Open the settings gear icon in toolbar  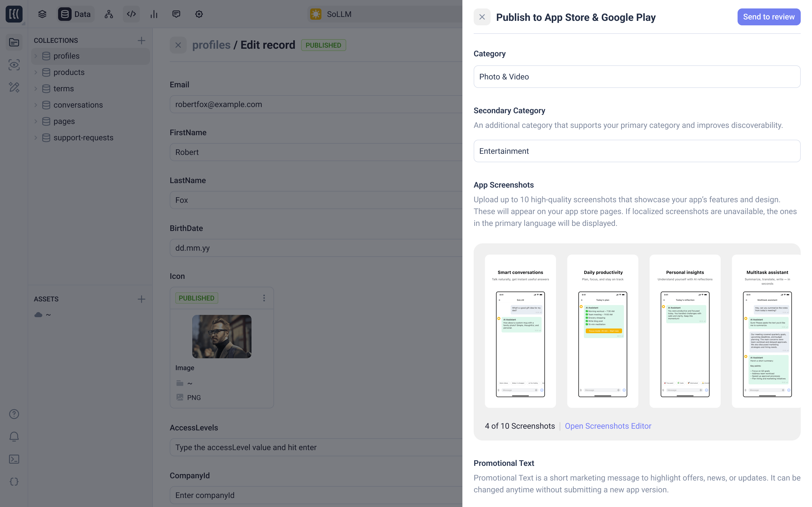(x=199, y=14)
